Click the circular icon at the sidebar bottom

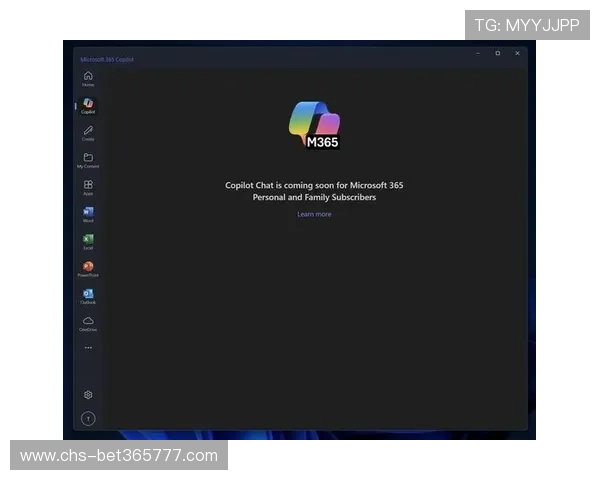(x=88, y=419)
